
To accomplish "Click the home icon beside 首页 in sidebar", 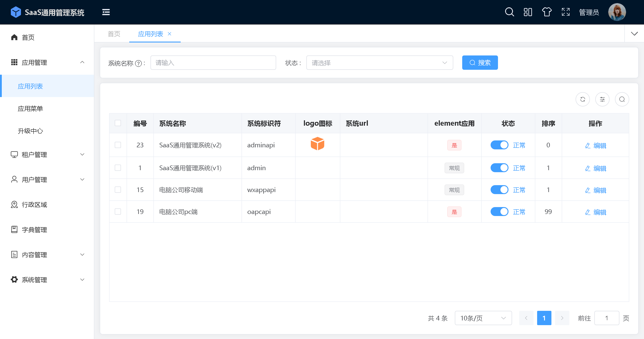I will pyautogui.click(x=14, y=37).
